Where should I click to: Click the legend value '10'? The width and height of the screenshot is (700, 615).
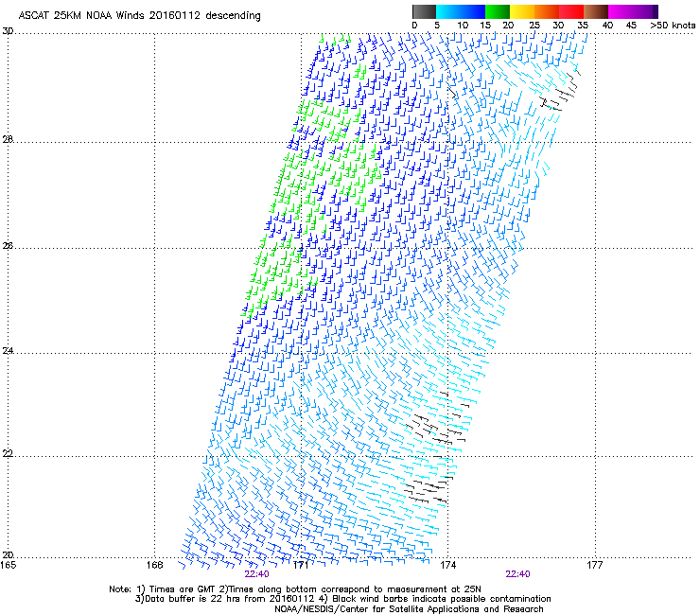coord(463,26)
